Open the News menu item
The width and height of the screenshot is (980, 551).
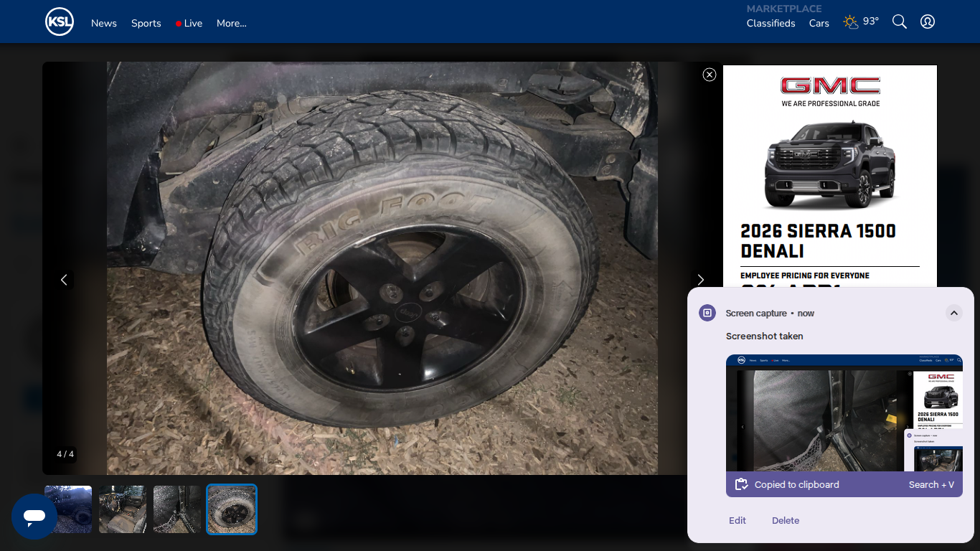(x=104, y=23)
